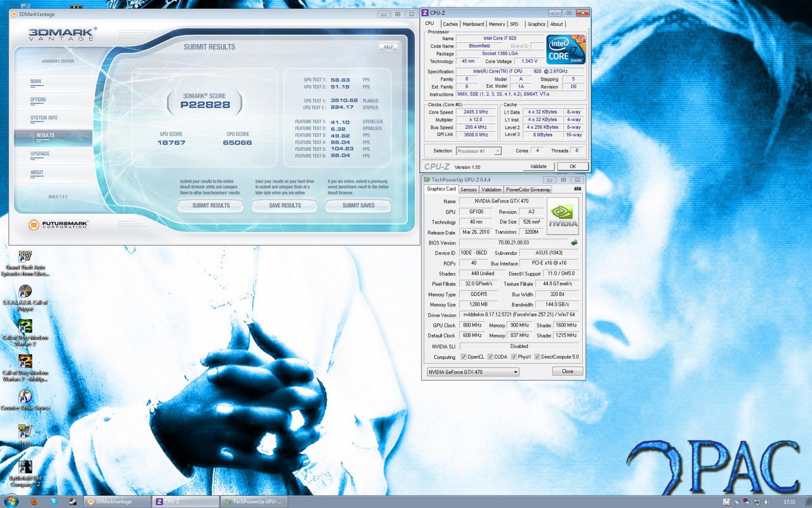This screenshot has width=812, height=508.
Task: Open the About tab in CPU-Z
Action: [556, 24]
